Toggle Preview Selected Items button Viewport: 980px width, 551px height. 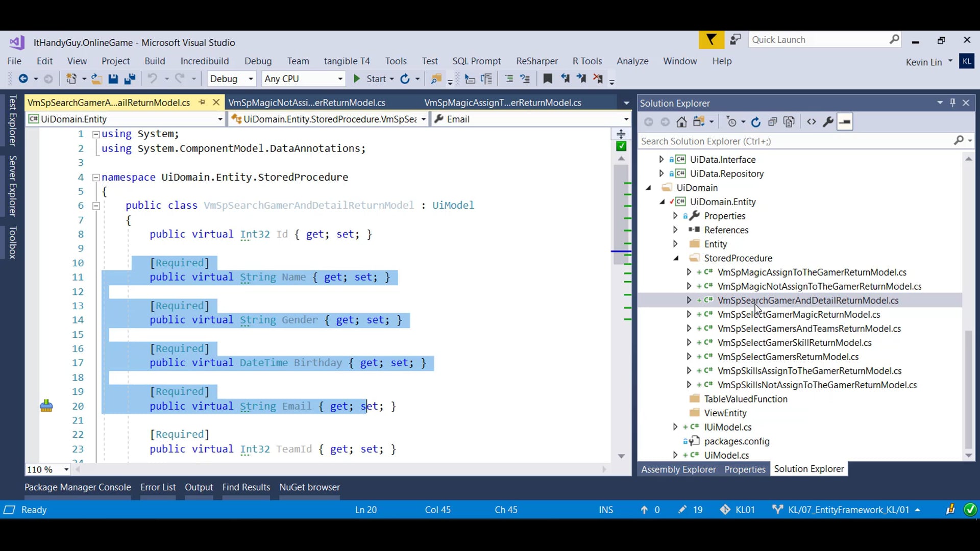[845, 122]
